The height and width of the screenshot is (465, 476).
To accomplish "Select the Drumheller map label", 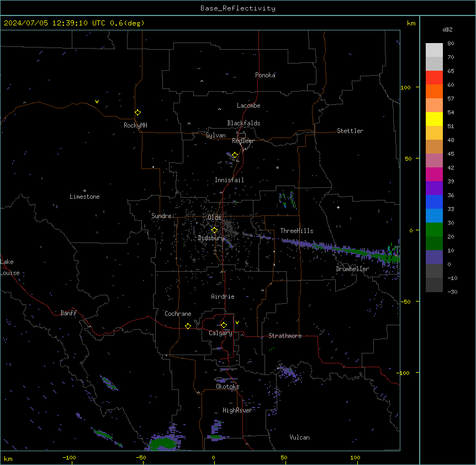I will click(x=352, y=269).
